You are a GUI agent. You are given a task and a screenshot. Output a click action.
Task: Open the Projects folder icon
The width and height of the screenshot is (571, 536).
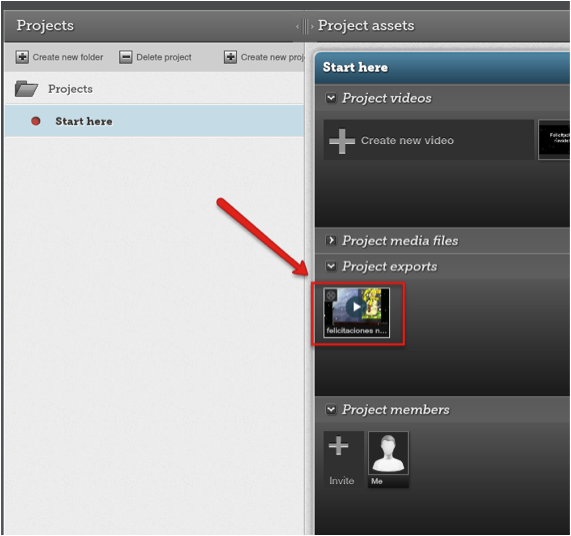[26, 89]
